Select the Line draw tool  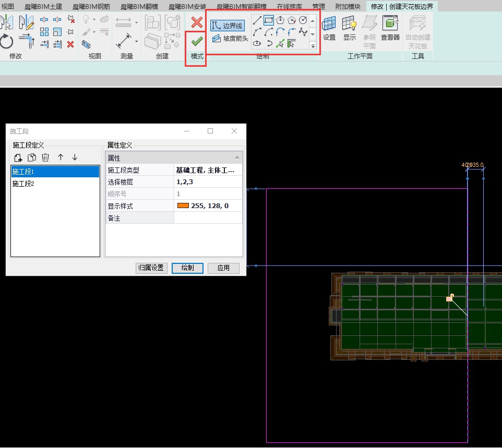(x=257, y=20)
